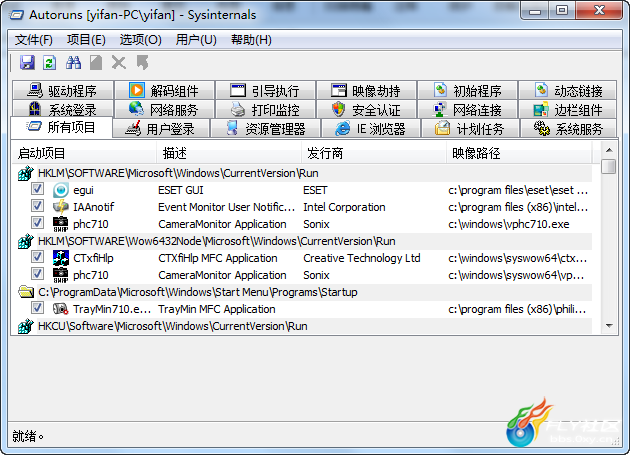Click the grayed Properties page toolbar icon

[x=96, y=63]
